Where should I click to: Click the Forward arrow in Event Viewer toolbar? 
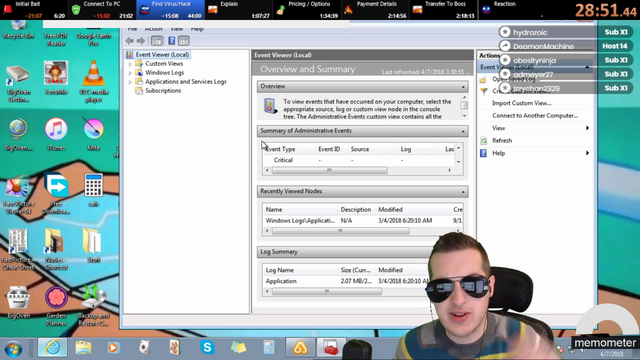[141, 41]
